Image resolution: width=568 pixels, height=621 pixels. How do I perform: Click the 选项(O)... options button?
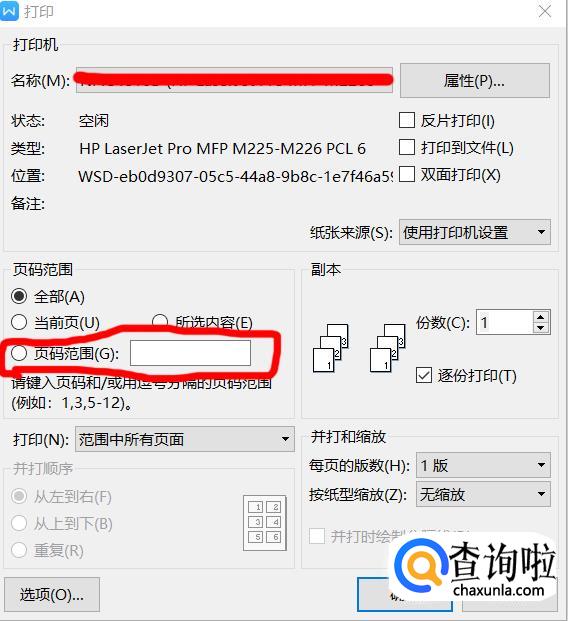point(52,594)
